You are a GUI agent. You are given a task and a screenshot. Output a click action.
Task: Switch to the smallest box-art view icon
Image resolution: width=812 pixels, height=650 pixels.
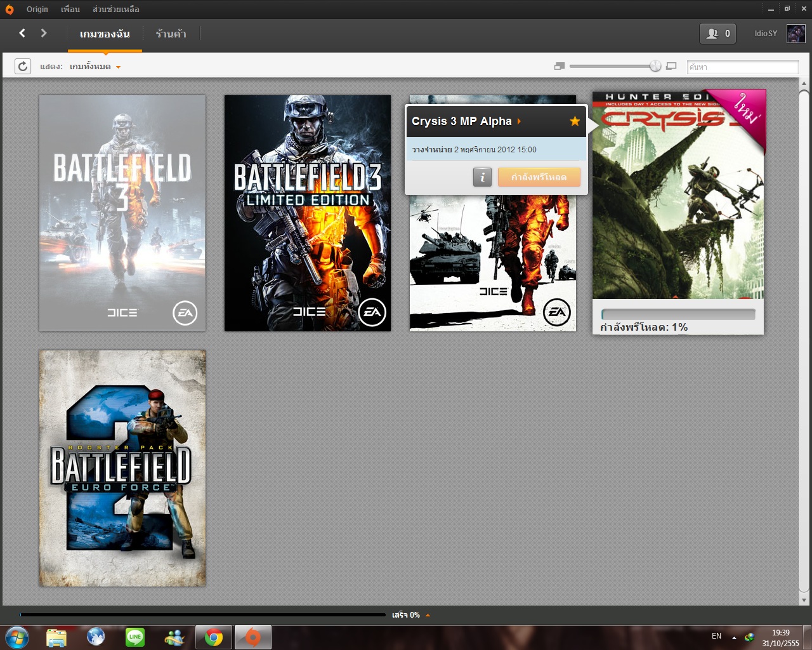coord(559,66)
